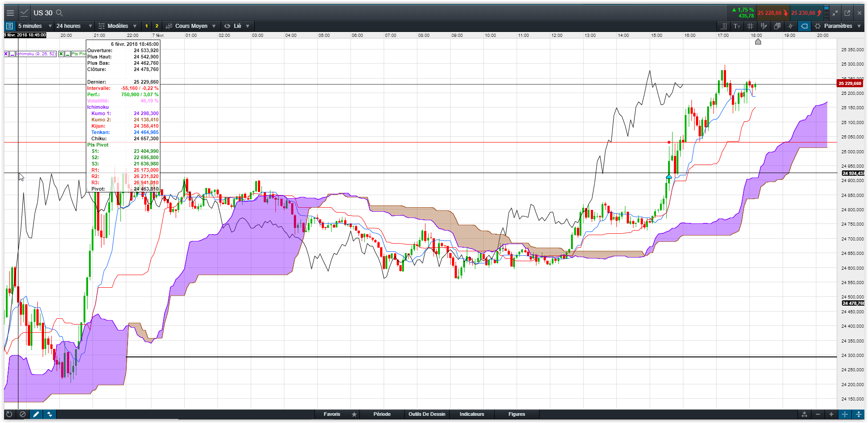868x423 pixels.
Task: Click the US 30 instrument name
Action: click(x=43, y=13)
